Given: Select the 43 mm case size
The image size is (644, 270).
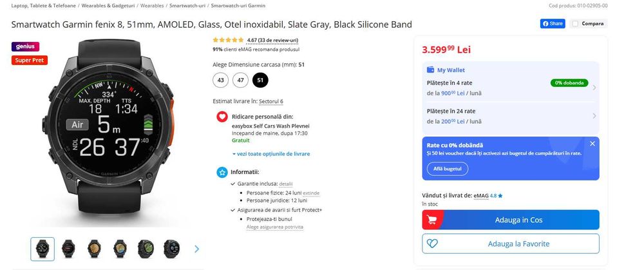Looking at the screenshot, I should (x=221, y=80).
